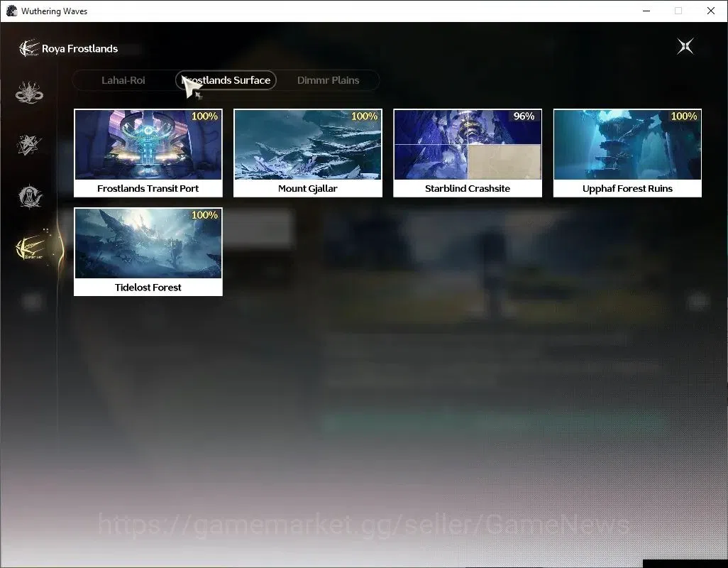
Task: Open the Upphaf Forest Ruins card
Action: (627, 153)
